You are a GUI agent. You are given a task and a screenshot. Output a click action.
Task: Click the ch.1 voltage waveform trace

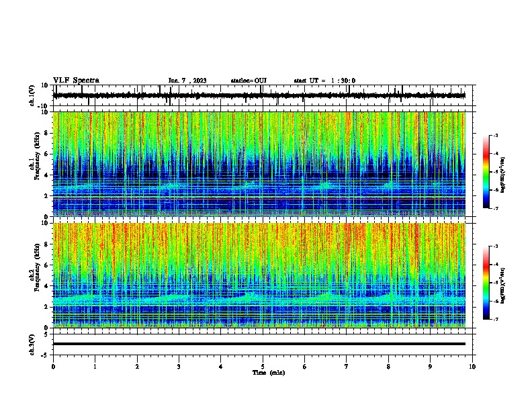[259, 95]
